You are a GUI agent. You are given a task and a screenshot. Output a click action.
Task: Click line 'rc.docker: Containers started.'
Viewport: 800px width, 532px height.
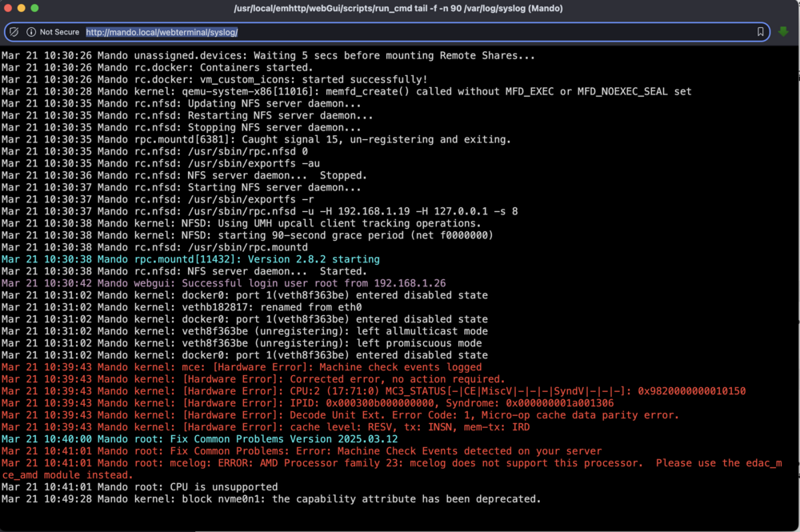(x=157, y=67)
